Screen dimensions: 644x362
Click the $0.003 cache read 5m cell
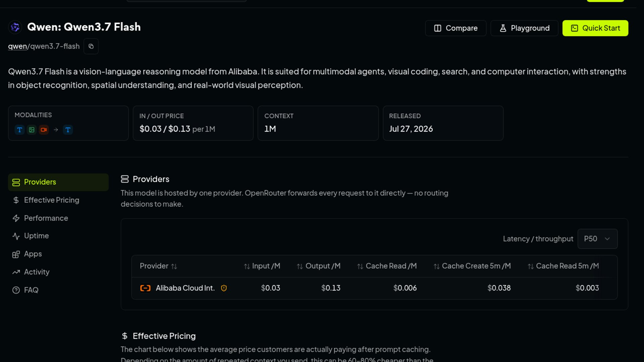pyautogui.click(x=587, y=288)
